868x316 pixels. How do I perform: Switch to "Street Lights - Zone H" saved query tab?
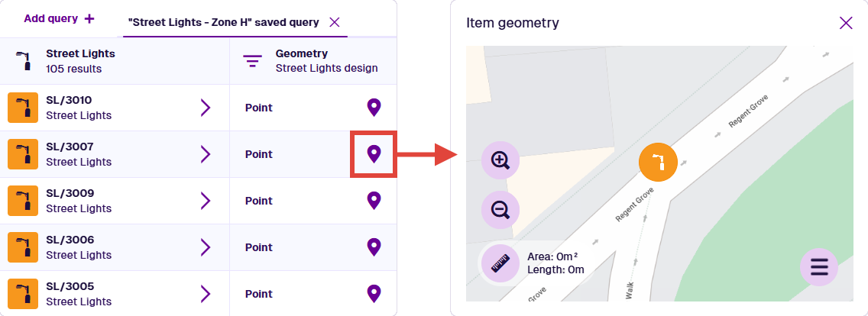pyautogui.click(x=223, y=22)
